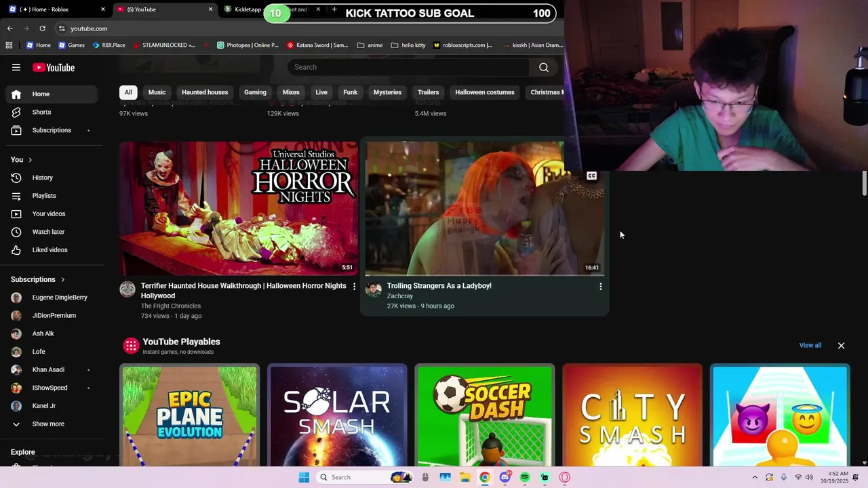Open options menu for Terrifier Haunted House video
868x488 pixels.
pyautogui.click(x=353, y=287)
